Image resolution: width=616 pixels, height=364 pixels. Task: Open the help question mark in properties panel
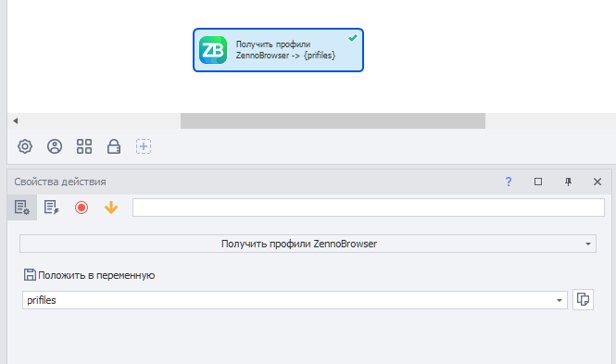click(509, 182)
